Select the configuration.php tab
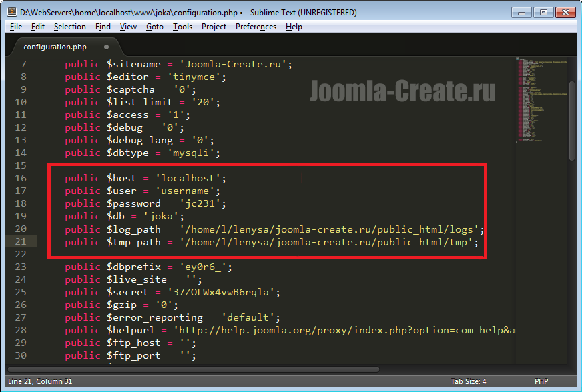The height and width of the screenshot is (392, 582). [55, 47]
